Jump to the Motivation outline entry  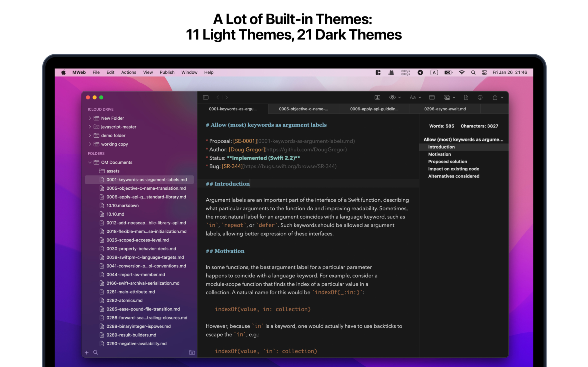pyautogui.click(x=439, y=154)
